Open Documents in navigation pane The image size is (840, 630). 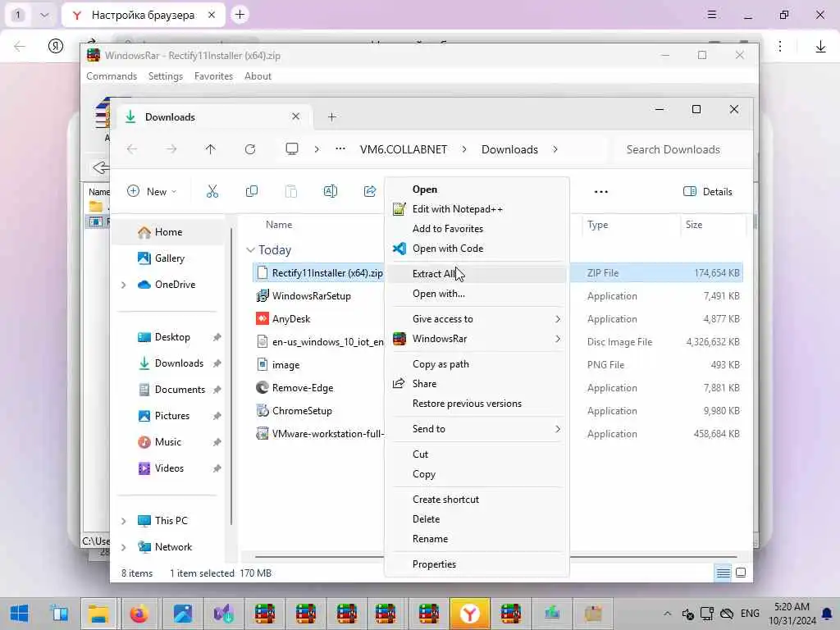171,390
